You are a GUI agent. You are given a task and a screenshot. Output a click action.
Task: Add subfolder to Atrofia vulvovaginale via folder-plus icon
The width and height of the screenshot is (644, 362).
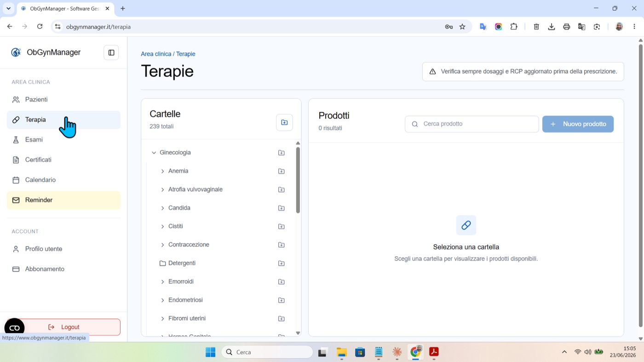[282, 190]
